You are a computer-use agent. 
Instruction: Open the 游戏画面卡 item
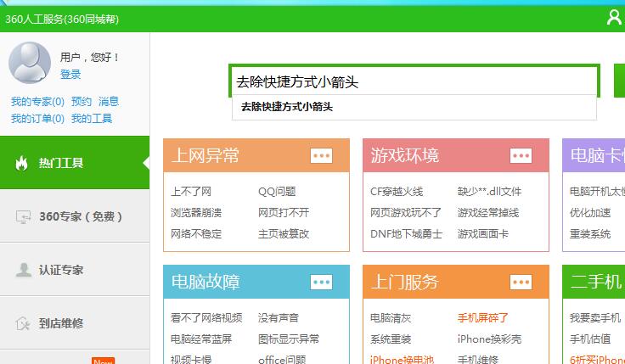482,234
